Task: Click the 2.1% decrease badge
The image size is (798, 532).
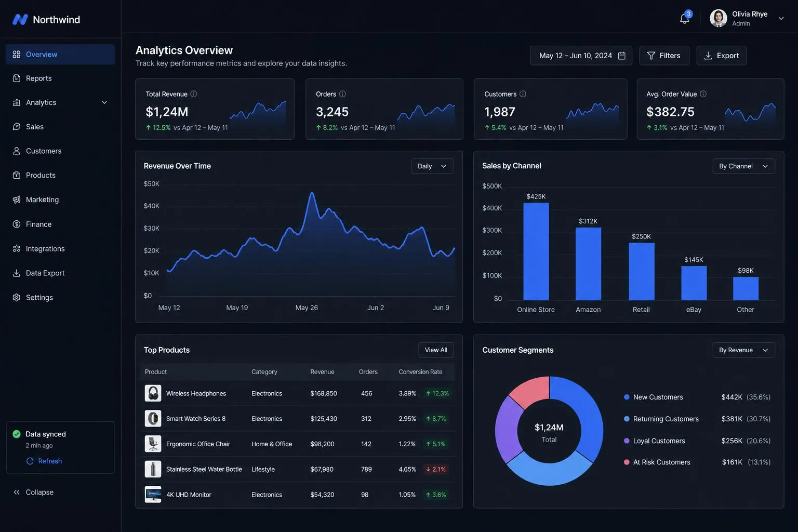Action: point(436,470)
